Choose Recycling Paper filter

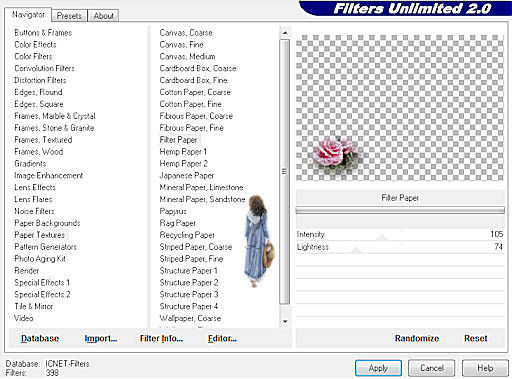tap(187, 235)
